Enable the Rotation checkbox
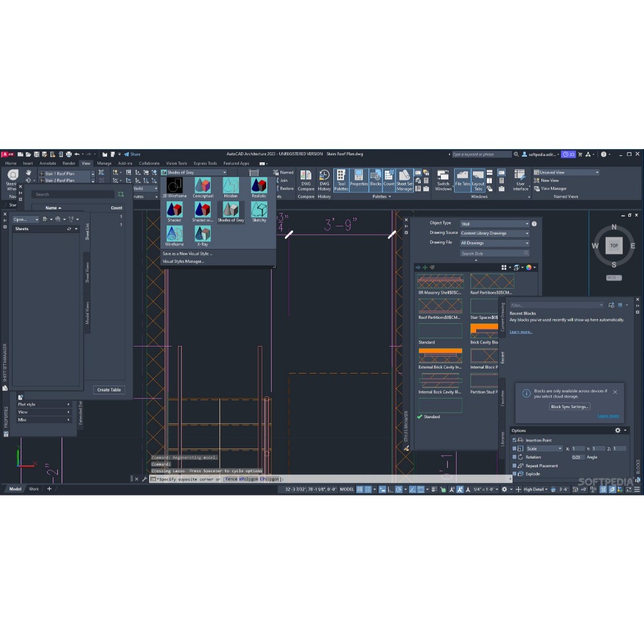This screenshot has height=644, width=644. pos(514,457)
